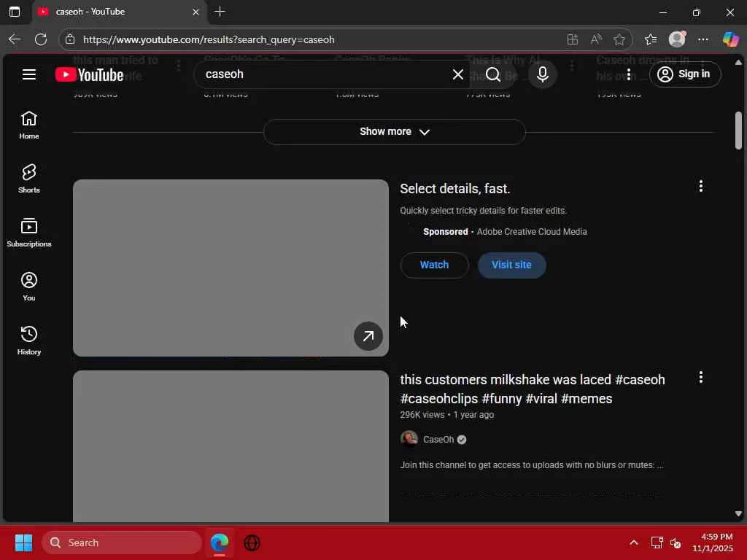
Task: Open the browser apps/split screen icon
Action: click(572, 39)
